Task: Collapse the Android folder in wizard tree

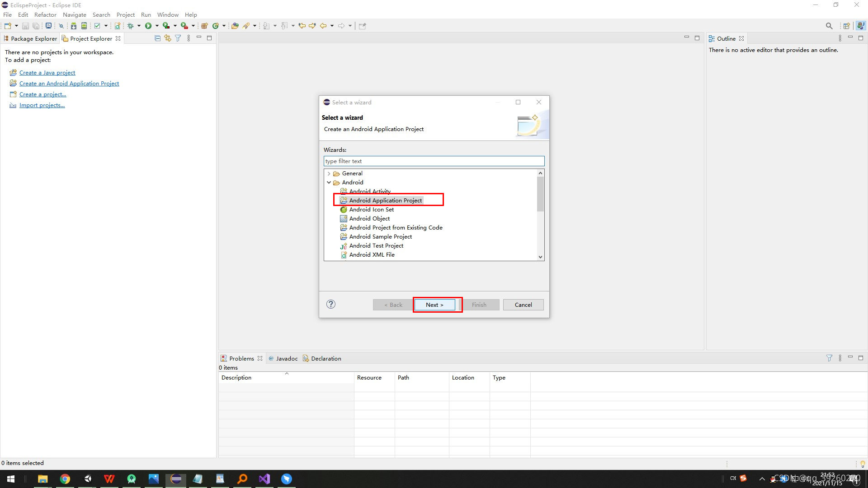Action: coord(329,183)
